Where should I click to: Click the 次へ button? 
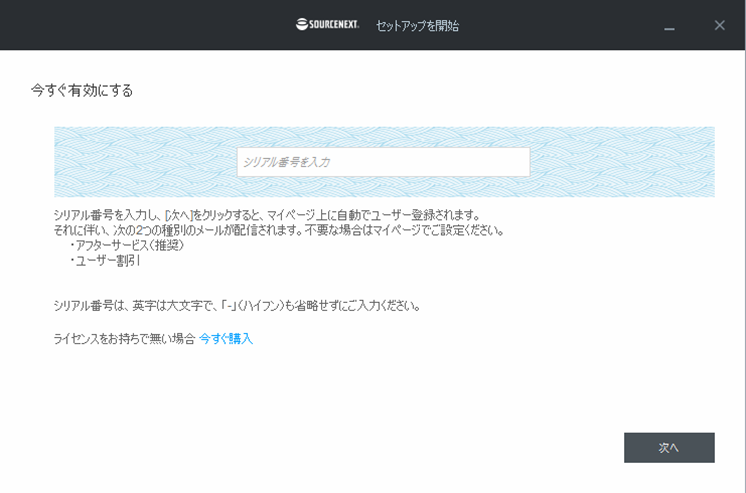[669, 447]
